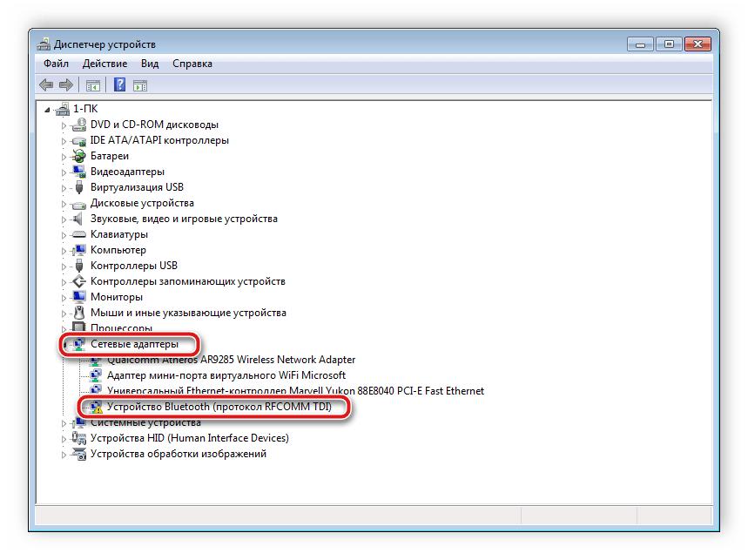The height and width of the screenshot is (560, 748).
Task: Click the Звуковые устройства speaker icon
Action: [x=78, y=219]
